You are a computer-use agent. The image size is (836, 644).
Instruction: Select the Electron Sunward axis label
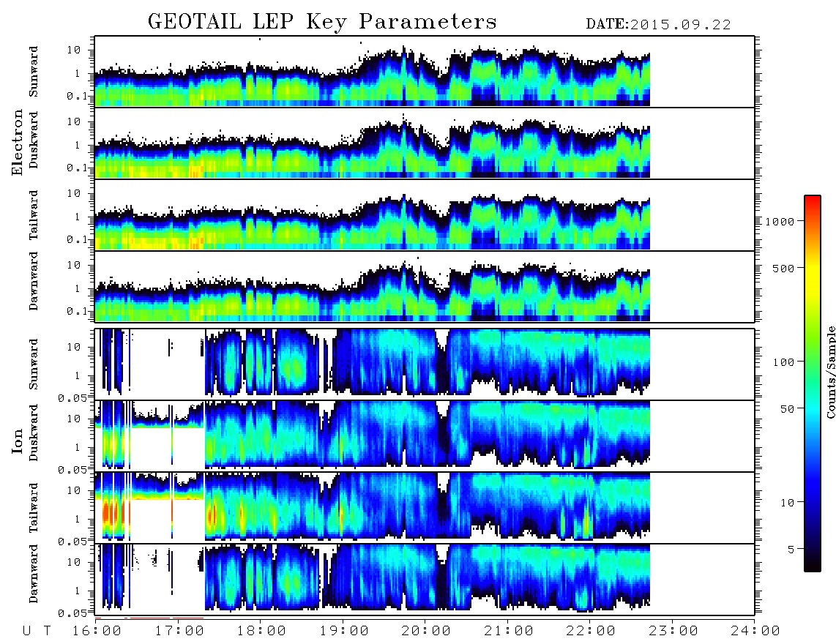tap(33, 71)
